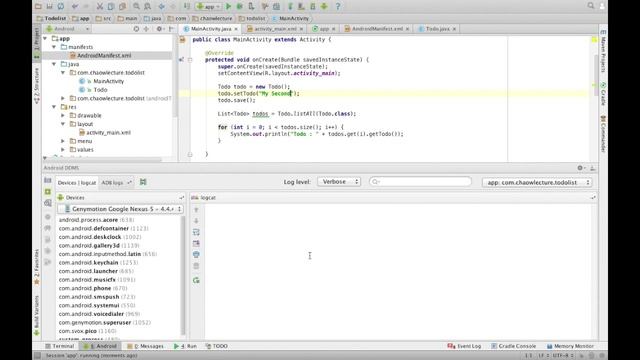Collapse the java folder in project tree

click(54, 64)
